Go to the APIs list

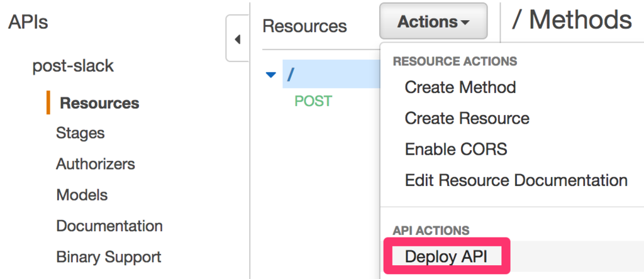28,22
